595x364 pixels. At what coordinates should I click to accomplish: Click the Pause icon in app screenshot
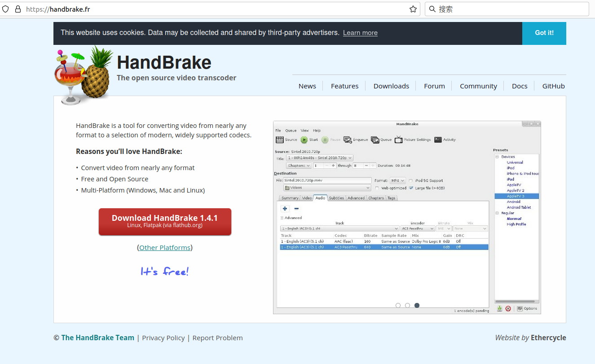click(x=325, y=140)
